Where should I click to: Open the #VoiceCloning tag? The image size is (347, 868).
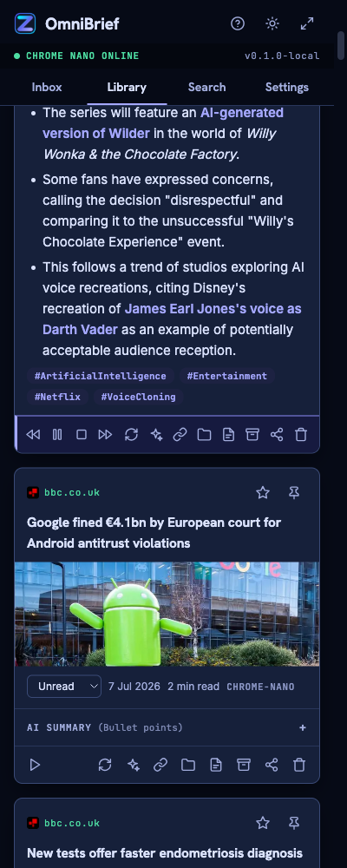138,397
